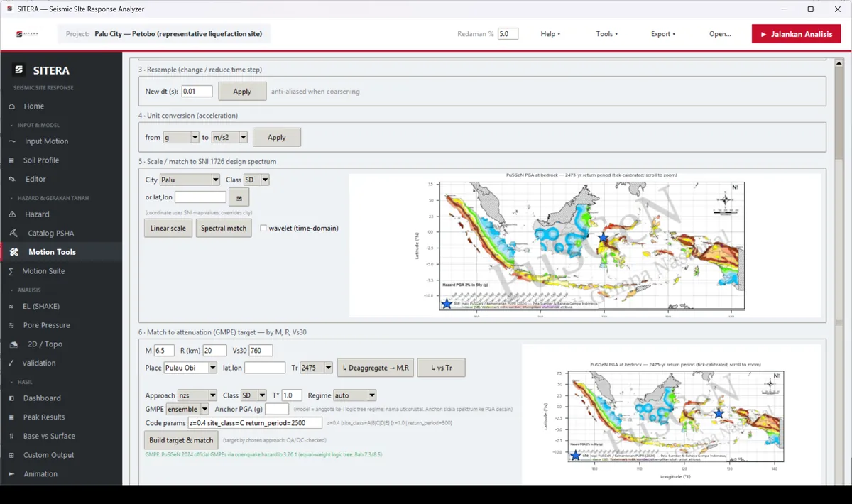The width and height of the screenshot is (852, 504).
Task: Click the Custom Output grid icon
Action: 11,455
